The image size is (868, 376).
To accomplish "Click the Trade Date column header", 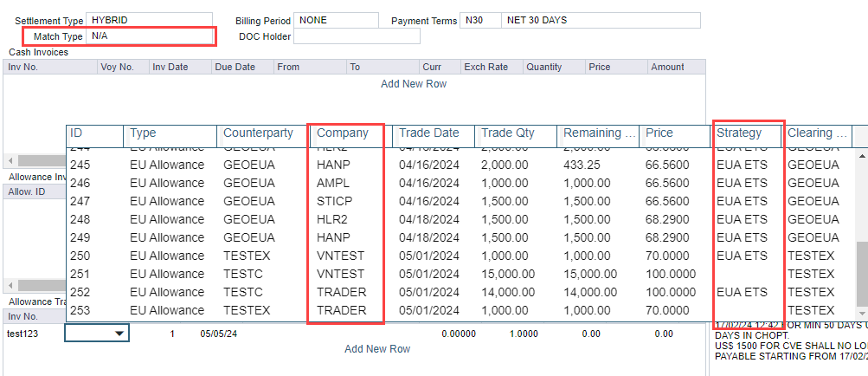I will coord(428,133).
